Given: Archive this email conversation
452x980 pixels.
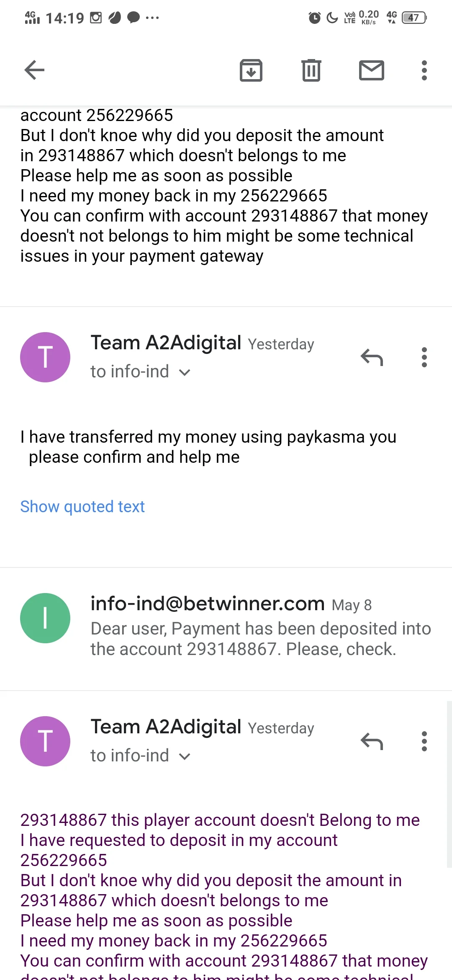Looking at the screenshot, I should click(x=251, y=70).
